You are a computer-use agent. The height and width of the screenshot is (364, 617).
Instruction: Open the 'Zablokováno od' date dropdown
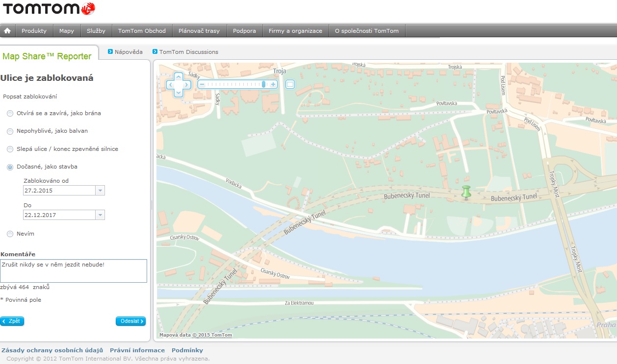pos(100,191)
